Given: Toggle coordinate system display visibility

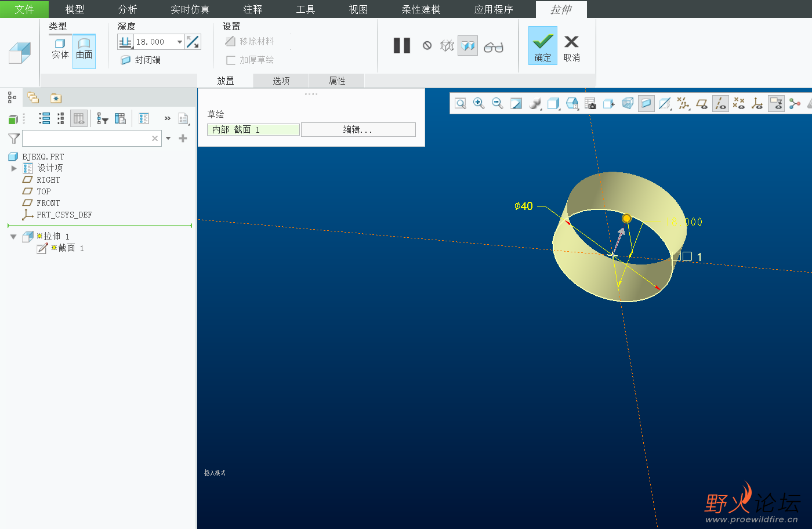Looking at the screenshot, I should click(x=757, y=104).
